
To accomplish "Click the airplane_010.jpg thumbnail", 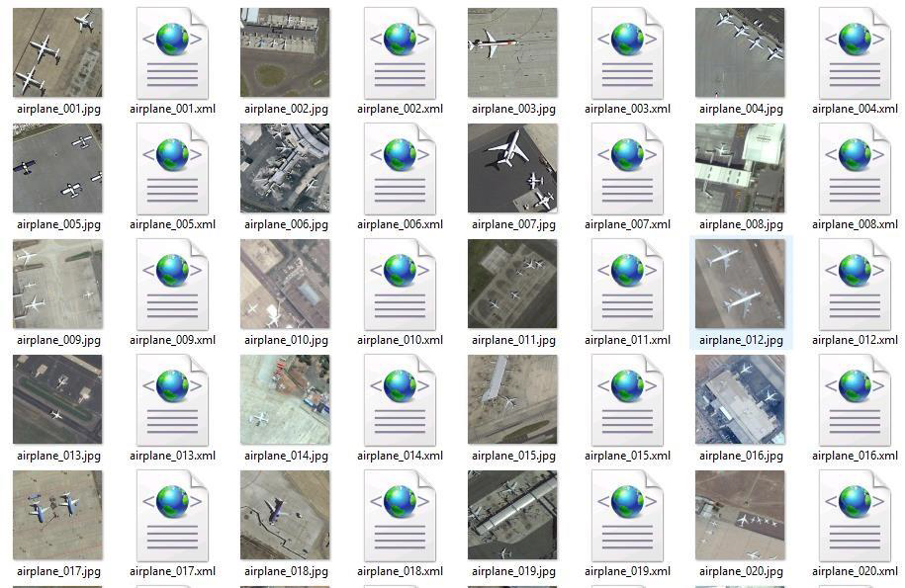I will [285, 285].
